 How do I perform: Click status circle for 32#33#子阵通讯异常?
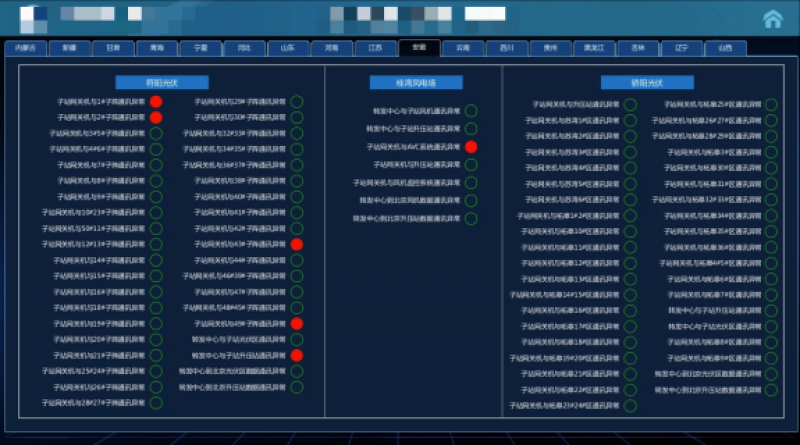coord(296,133)
